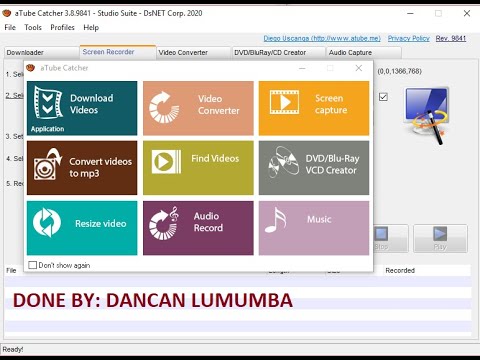Minimize the aTube Catcher tile dialog
The image size is (480, 360).
tap(302, 68)
